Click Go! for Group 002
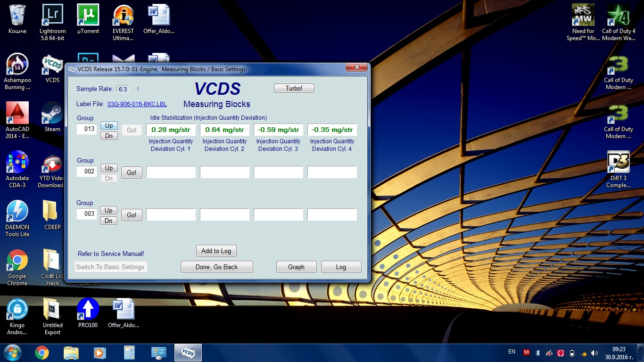Image resolution: width=644 pixels, height=362 pixels. [x=132, y=173]
